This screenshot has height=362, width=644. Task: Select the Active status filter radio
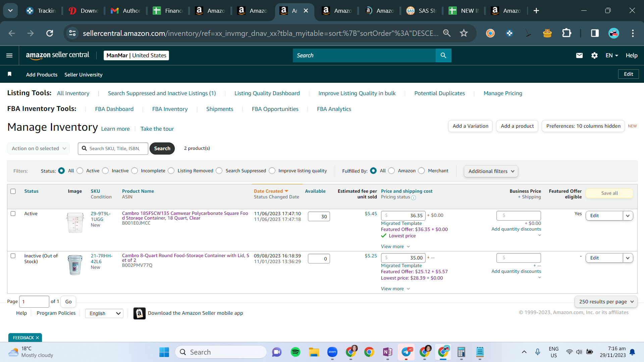click(x=80, y=171)
